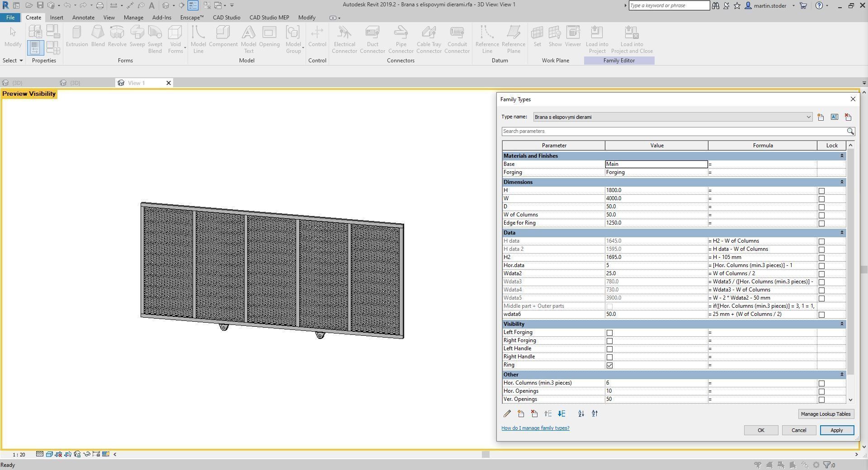Lock the W dimension parameter

coord(821,199)
